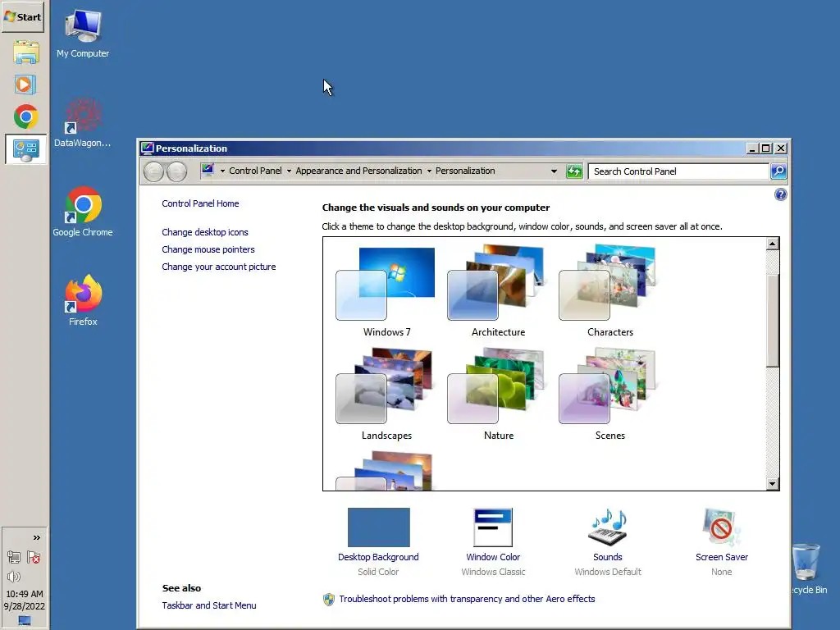Open the DataWagon desktop shortcut
The width and height of the screenshot is (840, 630).
(83, 122)
